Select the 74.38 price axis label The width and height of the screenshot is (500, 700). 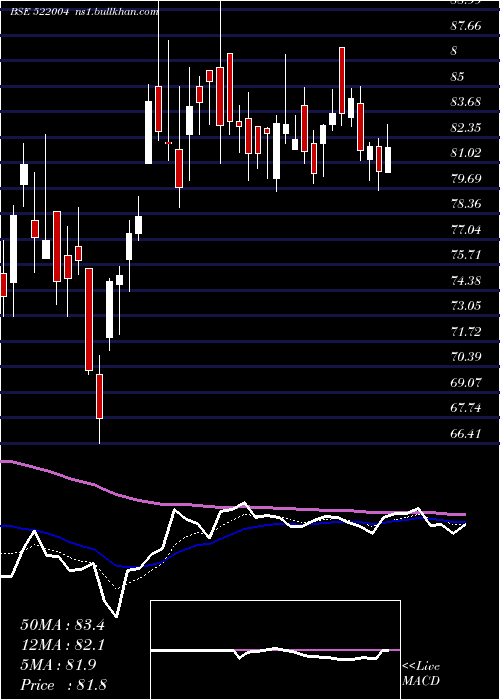(466, 281)
